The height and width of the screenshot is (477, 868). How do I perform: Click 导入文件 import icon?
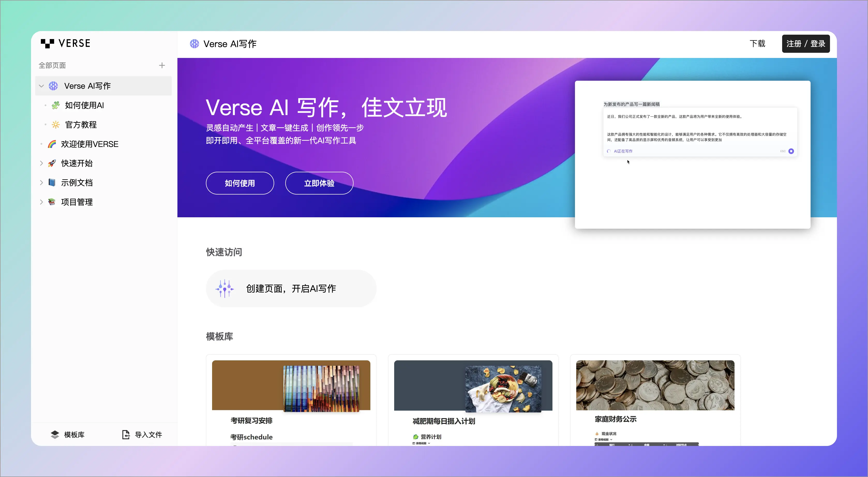click(126, 435)
